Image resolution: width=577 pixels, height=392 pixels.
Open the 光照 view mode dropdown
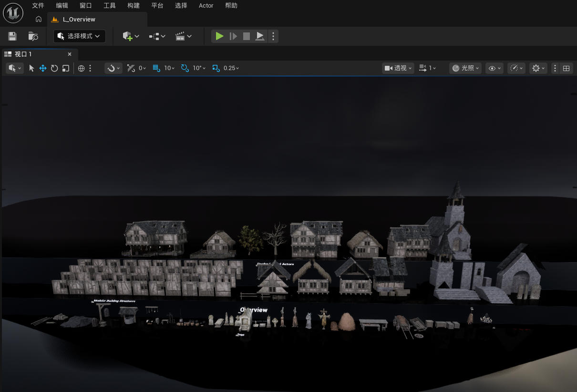point(465,68)
